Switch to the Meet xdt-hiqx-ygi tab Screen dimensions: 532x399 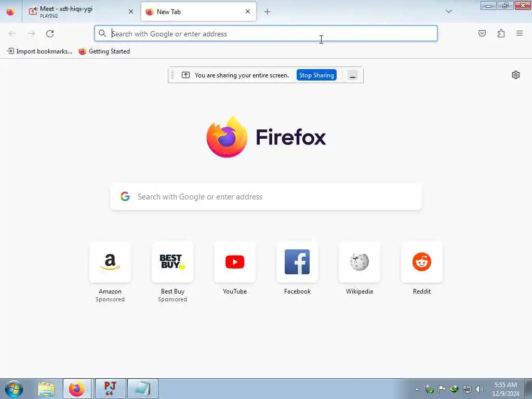coord(82,12)
